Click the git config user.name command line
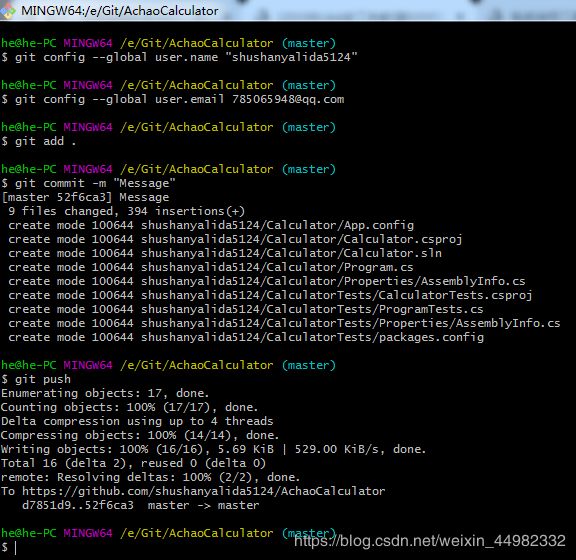 click(x=179, y=57)
